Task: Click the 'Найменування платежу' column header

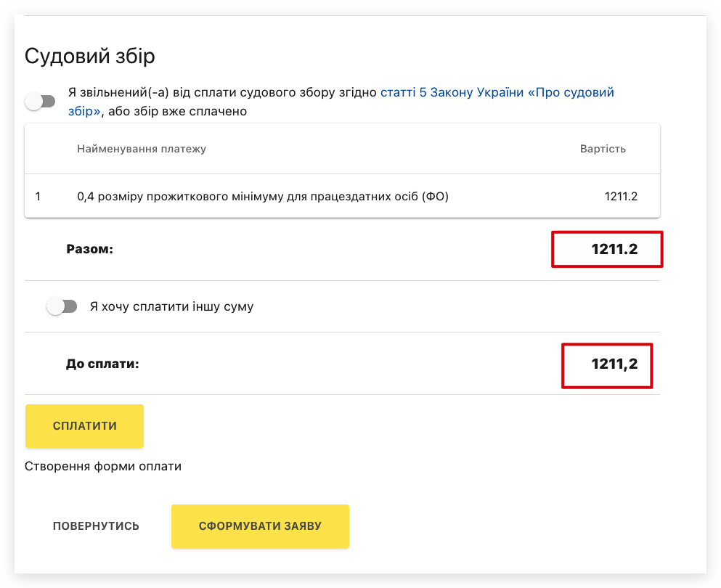Action: [142, 149]
